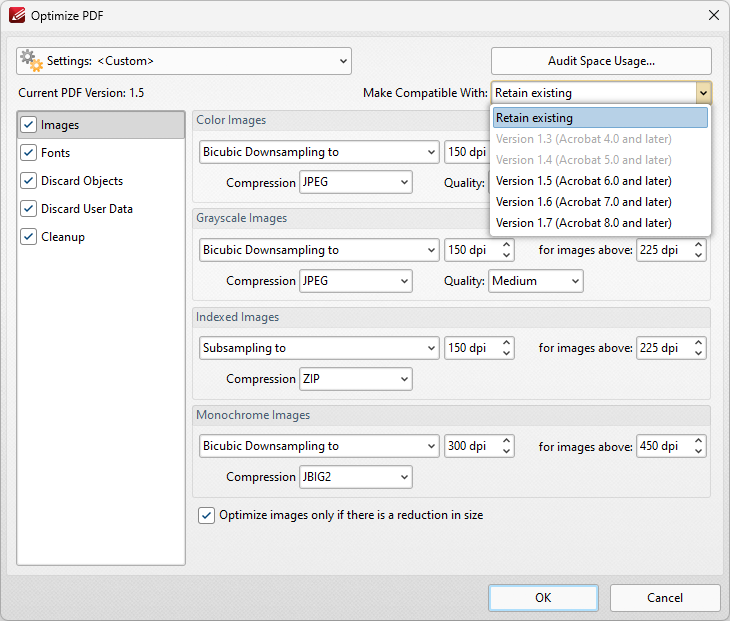
Task: Decrease Grayscale 150 dpi value with down arrow
Action: point(507,256)
